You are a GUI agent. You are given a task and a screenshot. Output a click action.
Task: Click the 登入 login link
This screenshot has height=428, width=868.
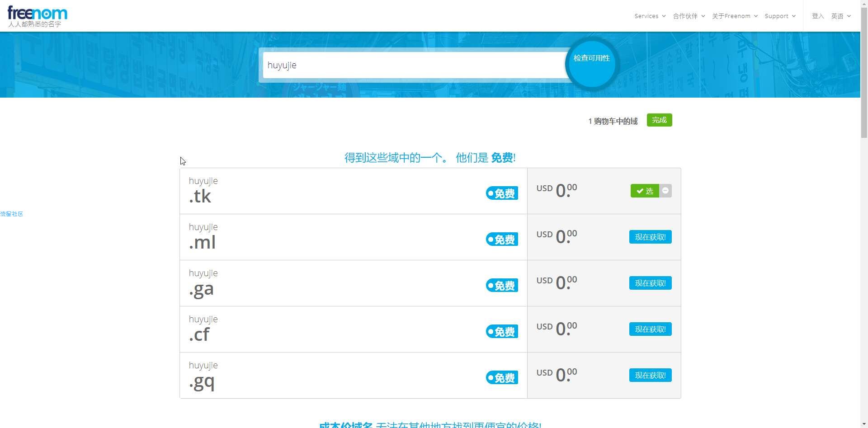pyautogui.click(x=818, y=16)
